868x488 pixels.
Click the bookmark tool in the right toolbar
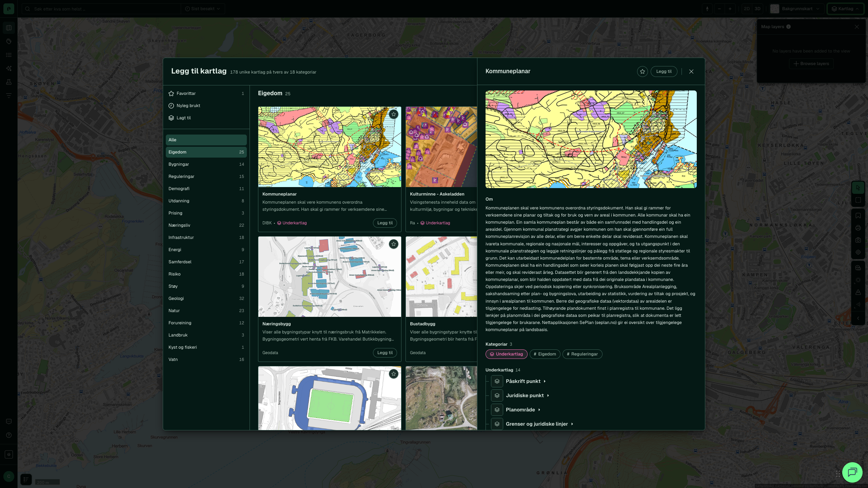858,216
